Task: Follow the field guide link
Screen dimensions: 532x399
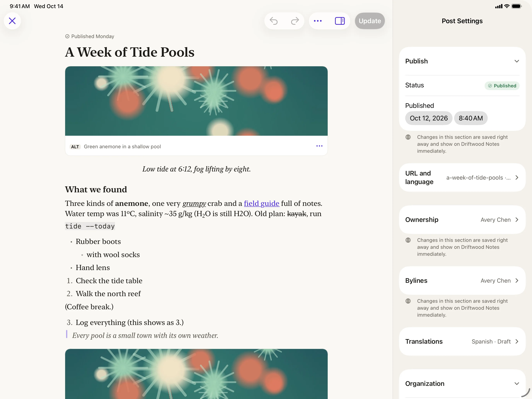Action: click(261, 204)
